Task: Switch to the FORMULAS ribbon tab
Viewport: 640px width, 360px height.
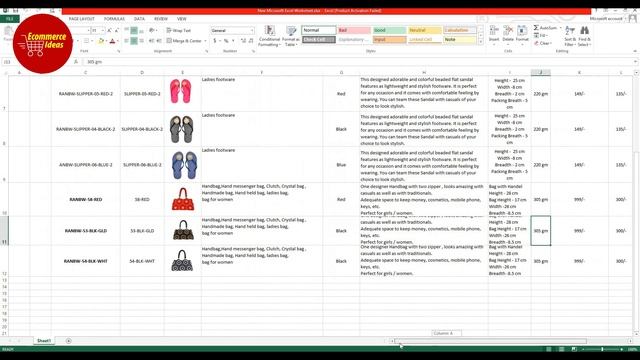Action: click(114, 19)
